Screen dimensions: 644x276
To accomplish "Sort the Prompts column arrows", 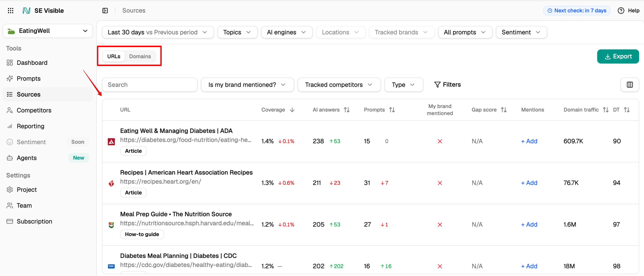I will 392,110.
